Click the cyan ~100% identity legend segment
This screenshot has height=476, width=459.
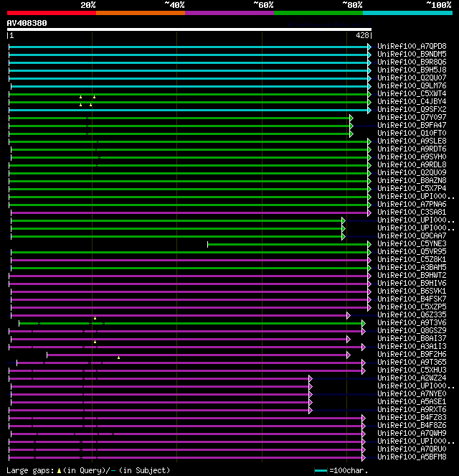[407, 13]
